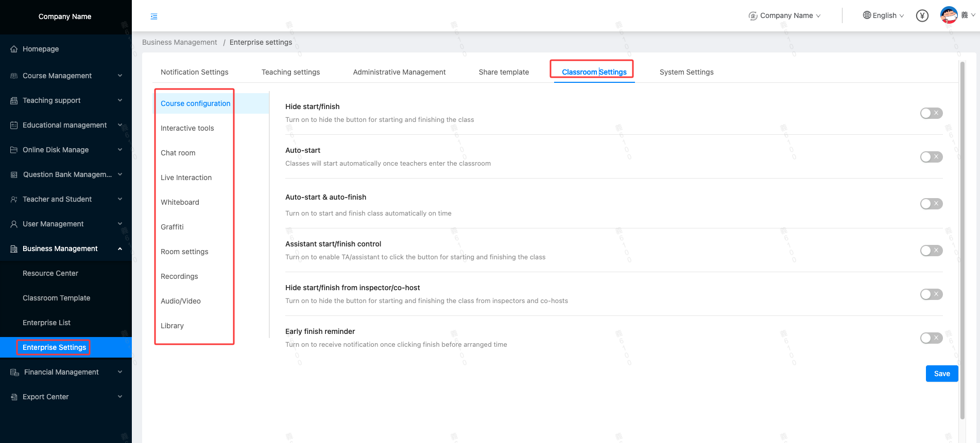This screenshot has width=980, height=443.
Task: Click the User Management person icon
Action: tap(14, 224)
